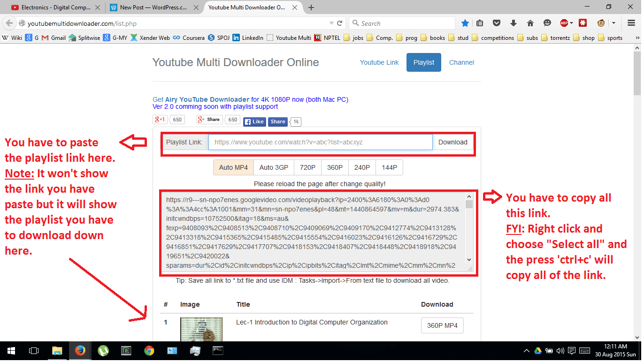644x362 pixels.
Task: Open the Coursera bookmark
Action: [189, 38]
